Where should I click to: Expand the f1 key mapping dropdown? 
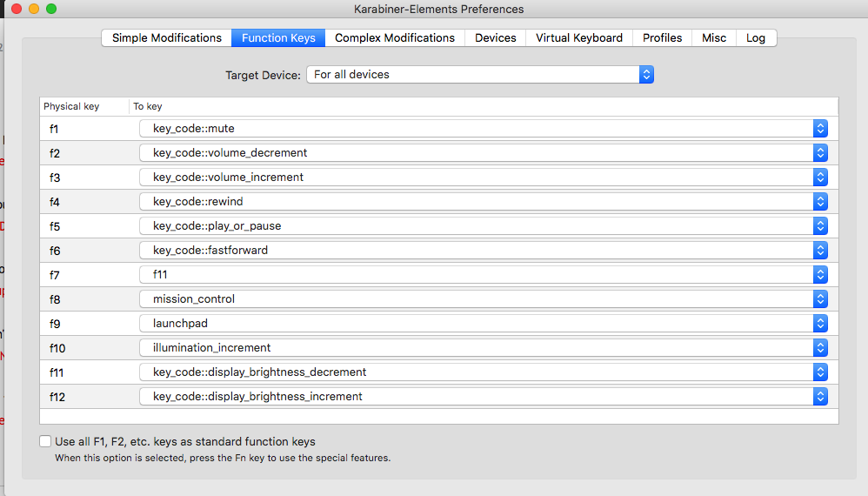483,129
